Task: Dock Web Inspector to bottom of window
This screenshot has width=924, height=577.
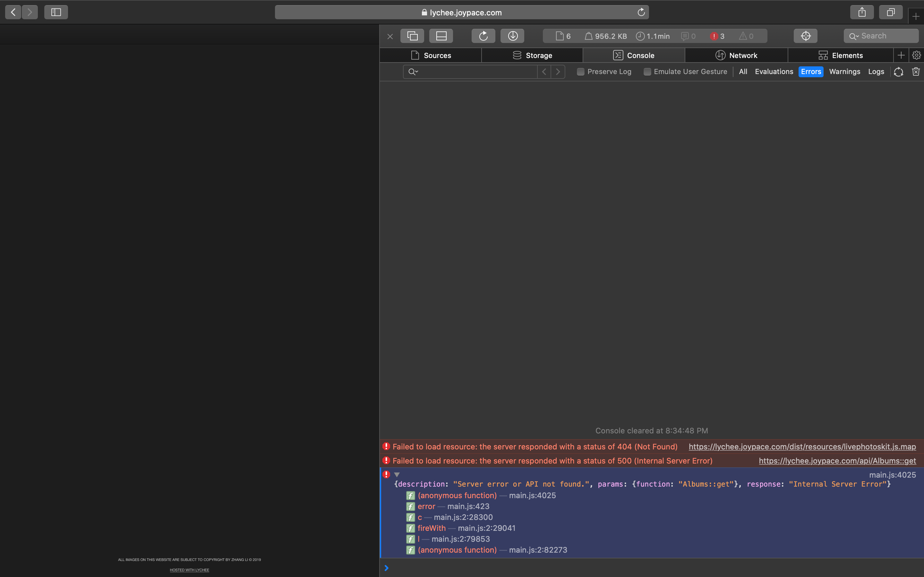Action: 441,36
